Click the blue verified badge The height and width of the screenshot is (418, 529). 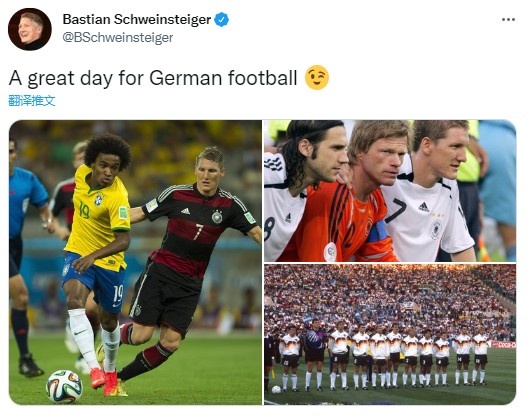222,20
